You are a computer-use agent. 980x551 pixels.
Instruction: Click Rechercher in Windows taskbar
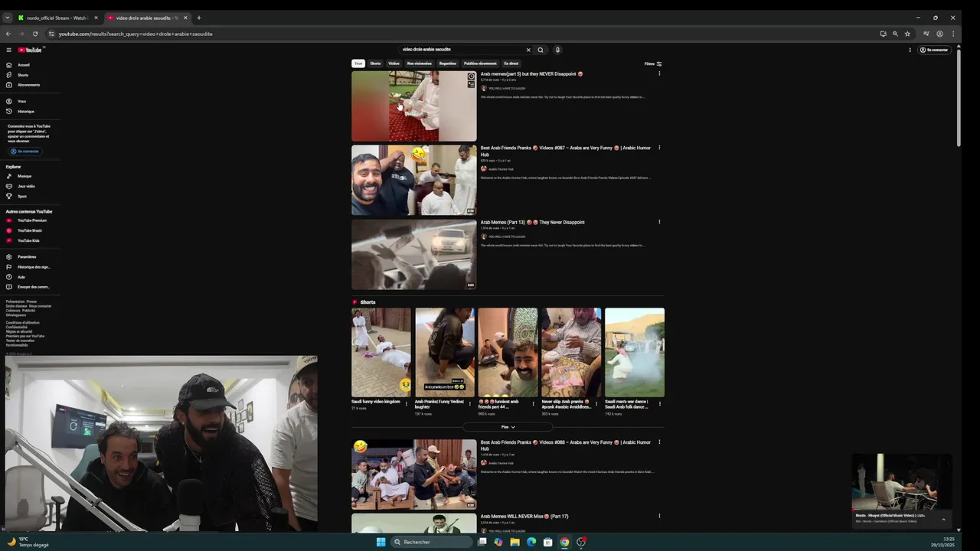[432, 542]
